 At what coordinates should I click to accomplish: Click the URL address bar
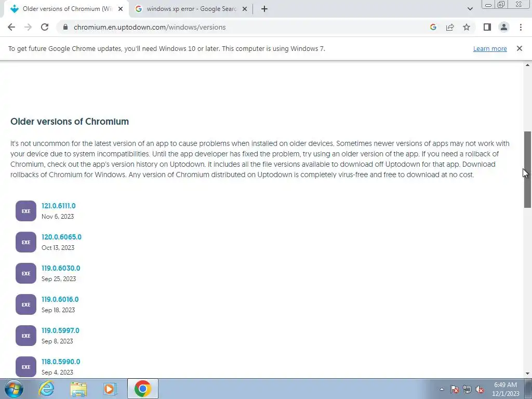point(244,27)
